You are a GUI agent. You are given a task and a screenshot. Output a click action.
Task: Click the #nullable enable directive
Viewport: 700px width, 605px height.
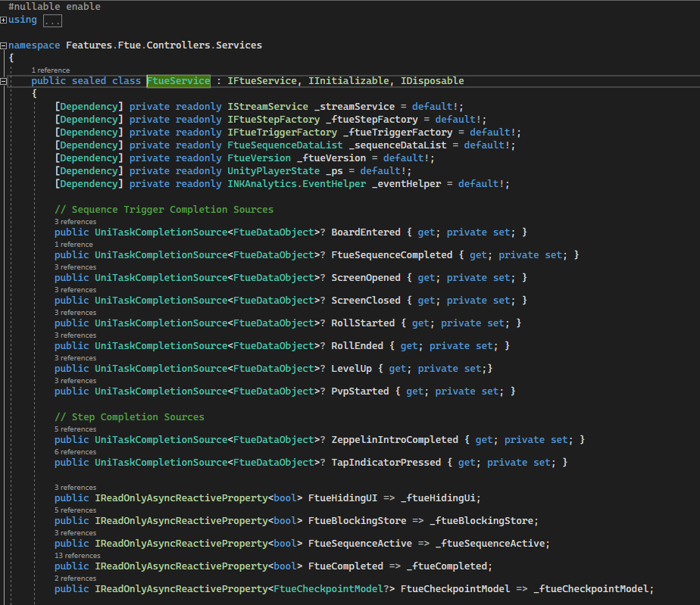[55, 7]
